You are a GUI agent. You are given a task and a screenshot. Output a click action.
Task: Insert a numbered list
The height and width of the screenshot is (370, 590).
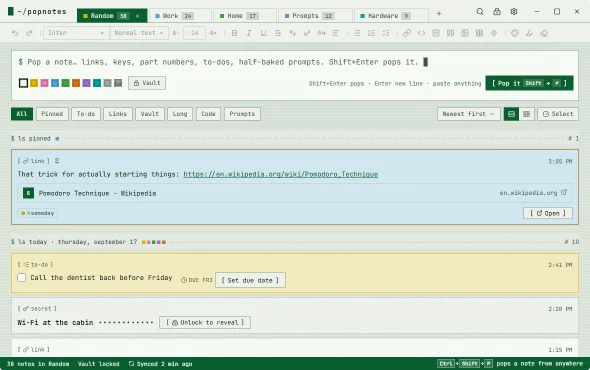371,33
